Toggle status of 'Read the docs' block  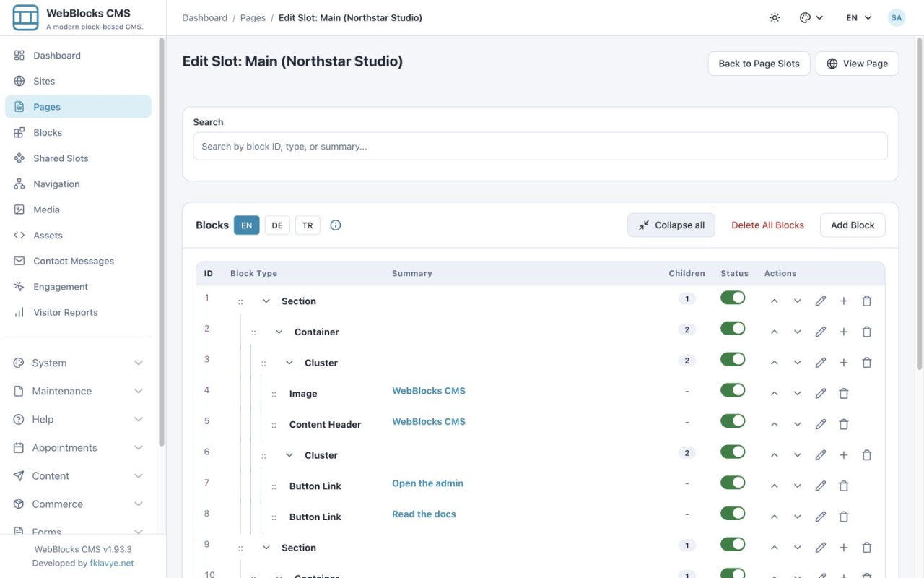tap(733, 514)
